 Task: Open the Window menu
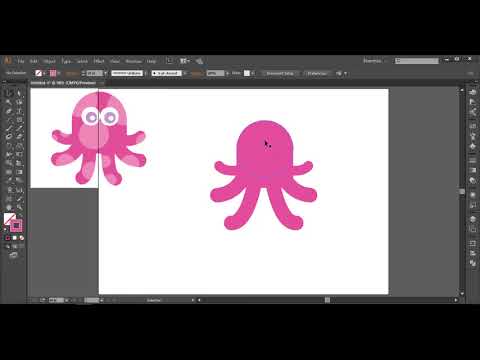(x=133, y=61)
